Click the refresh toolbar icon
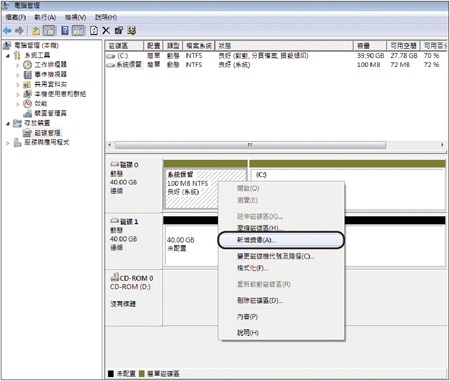 (x=94, y=31)
